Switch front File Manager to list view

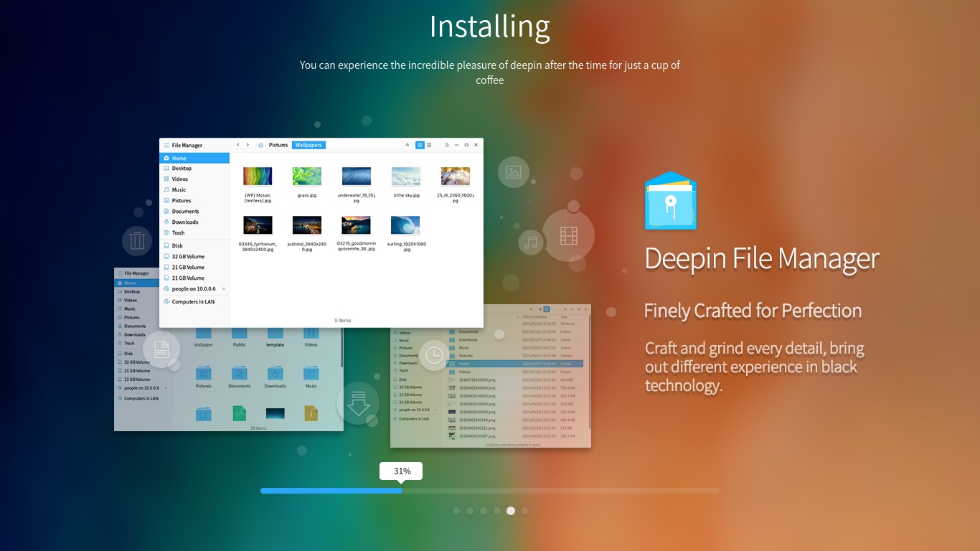coord(429,145)
